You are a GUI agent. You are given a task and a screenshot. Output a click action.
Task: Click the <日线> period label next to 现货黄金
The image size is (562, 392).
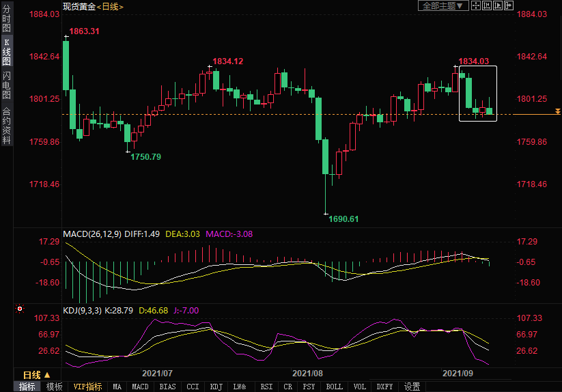pyautogui.click(x=109, y=6)
